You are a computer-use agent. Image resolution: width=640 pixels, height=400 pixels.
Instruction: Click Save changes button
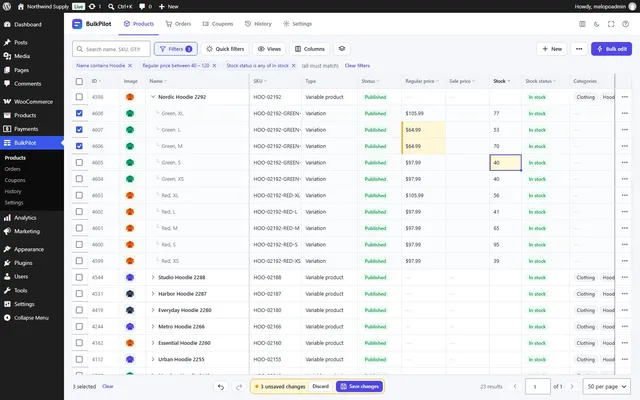click(x=359, y=387)
